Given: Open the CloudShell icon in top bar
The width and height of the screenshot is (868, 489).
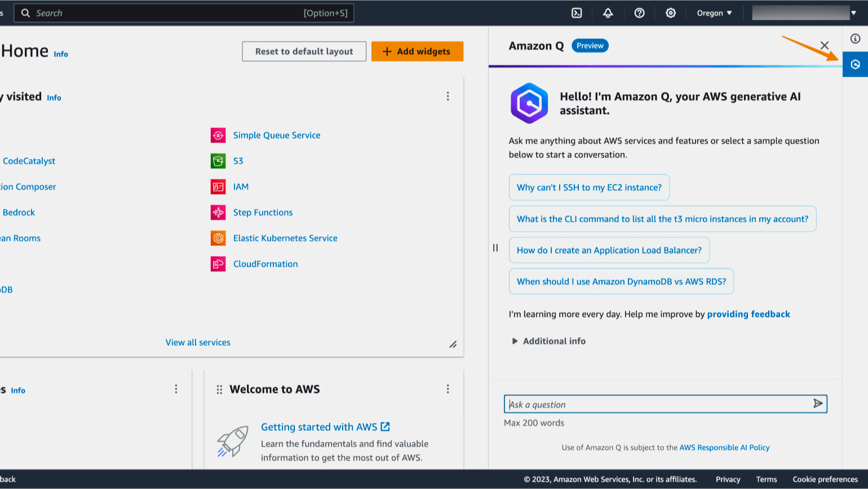Looking at the screenshot, I should tap(577, 13).
